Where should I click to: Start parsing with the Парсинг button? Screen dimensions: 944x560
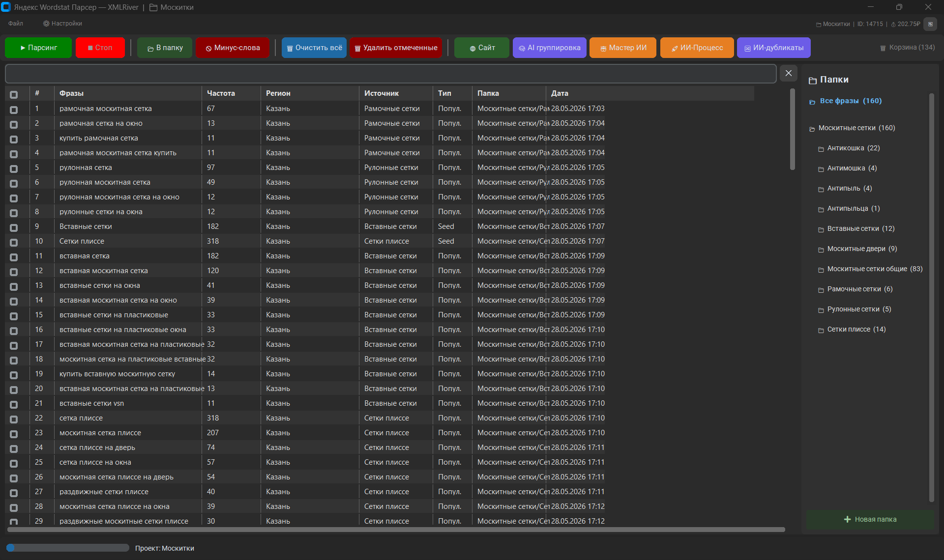click(38, 48)
